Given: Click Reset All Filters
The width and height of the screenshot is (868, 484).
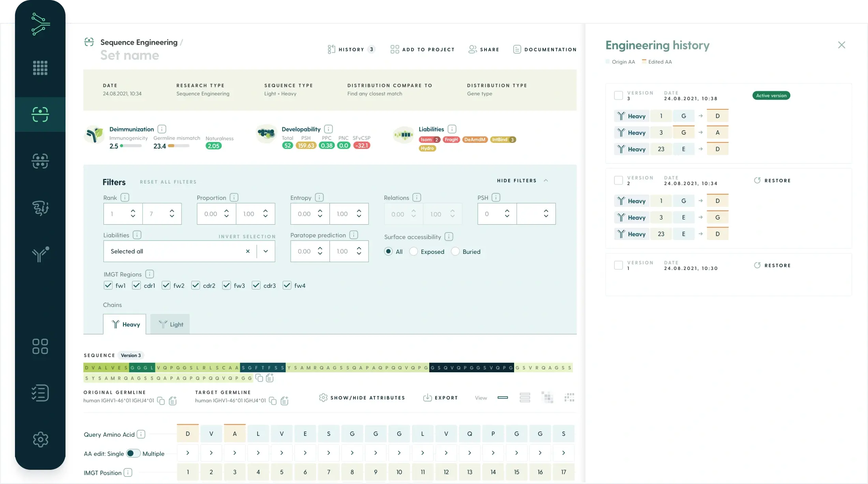Looking at the screenshot, I should [168, 182].
